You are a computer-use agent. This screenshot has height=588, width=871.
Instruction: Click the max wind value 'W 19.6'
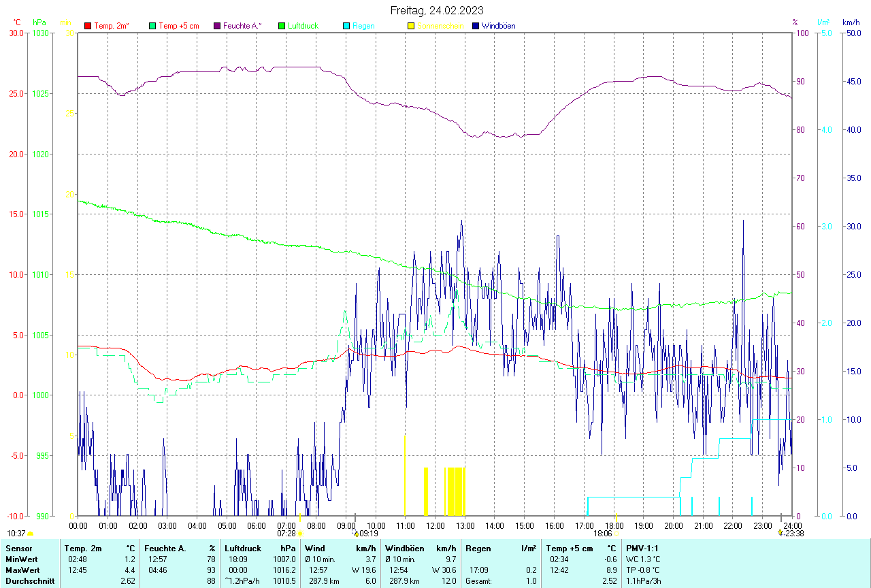coord(364,570)
